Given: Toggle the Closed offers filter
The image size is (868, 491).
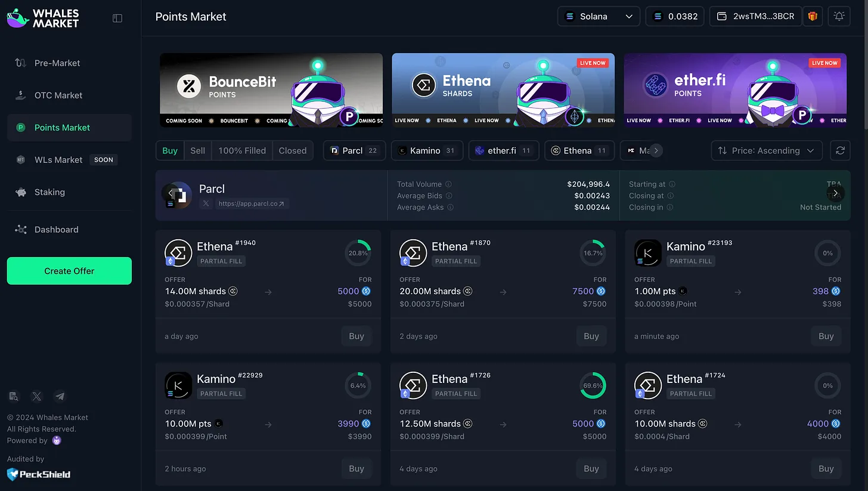Looking at the screenshot, I should pos(293,150).
